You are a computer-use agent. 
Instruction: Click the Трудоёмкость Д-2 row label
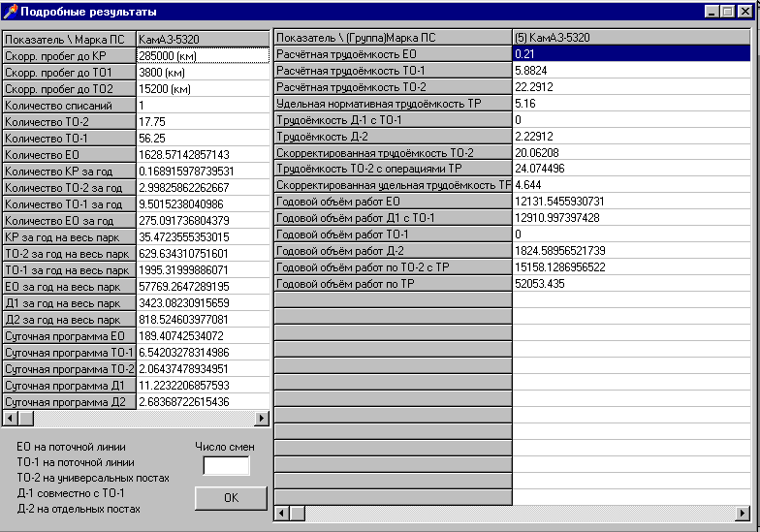tap(394, 136)
